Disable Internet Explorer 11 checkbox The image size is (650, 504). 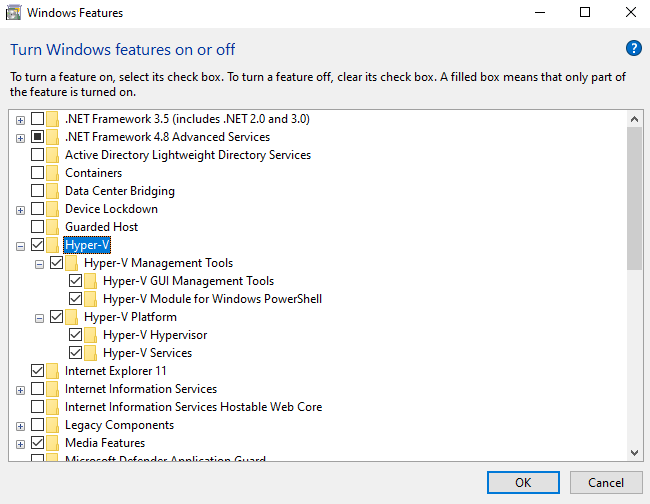[x=37, y=371]
